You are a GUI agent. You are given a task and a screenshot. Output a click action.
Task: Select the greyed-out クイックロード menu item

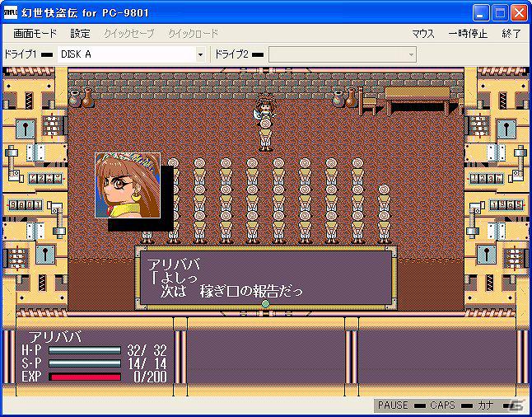(193, 34)
